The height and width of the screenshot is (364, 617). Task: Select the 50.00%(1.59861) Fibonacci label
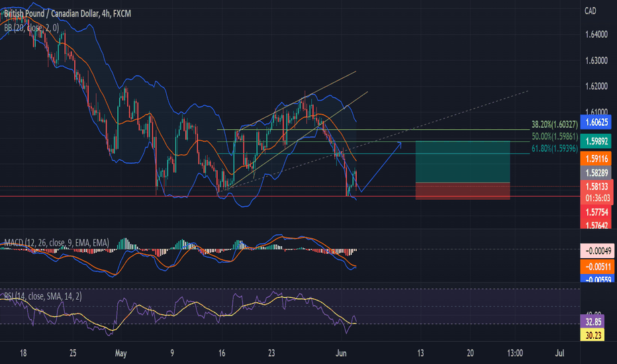click(x=555, y=136)
